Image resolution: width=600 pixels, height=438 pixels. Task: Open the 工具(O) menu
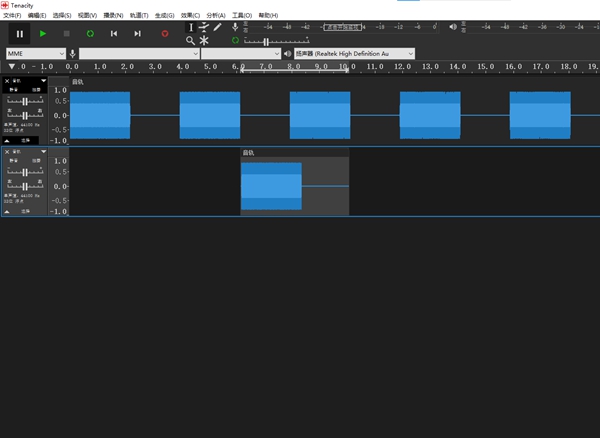(x=242, y=15)
